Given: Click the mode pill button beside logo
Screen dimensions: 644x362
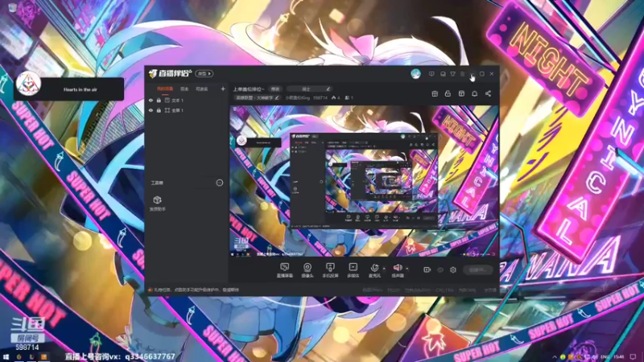Looking at the screenshot, I should [204, 73].
